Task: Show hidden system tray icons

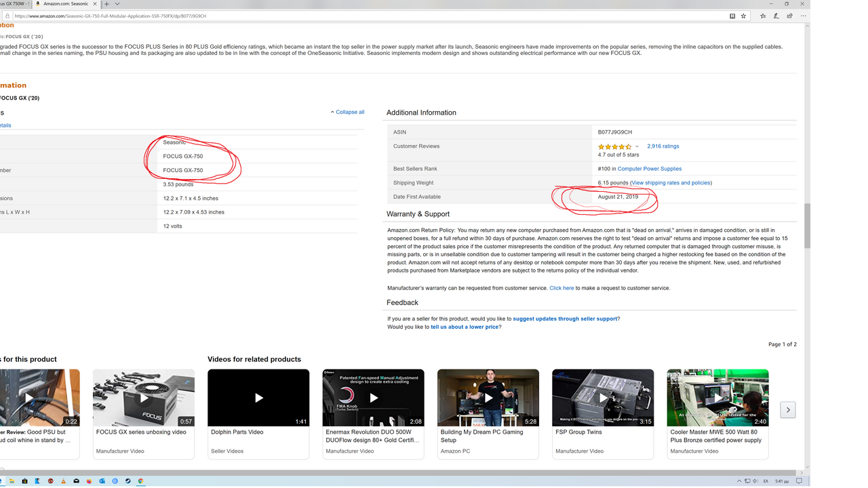Action: coord(739,481)
